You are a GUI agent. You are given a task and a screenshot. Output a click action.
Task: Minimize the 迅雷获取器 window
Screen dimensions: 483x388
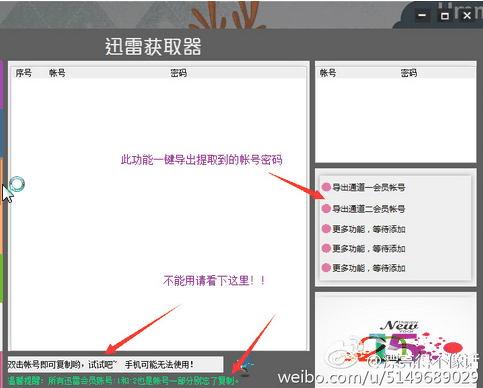(422, 15)
